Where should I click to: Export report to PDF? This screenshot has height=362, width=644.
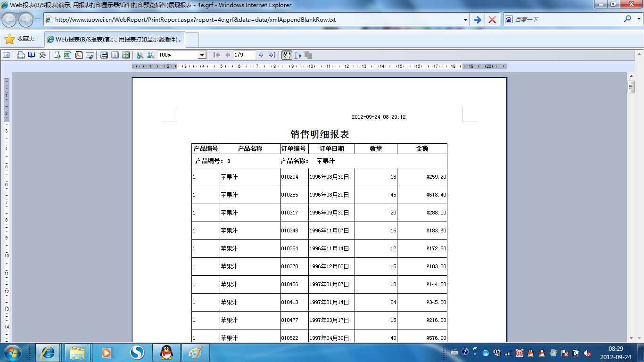click(79, 55)
